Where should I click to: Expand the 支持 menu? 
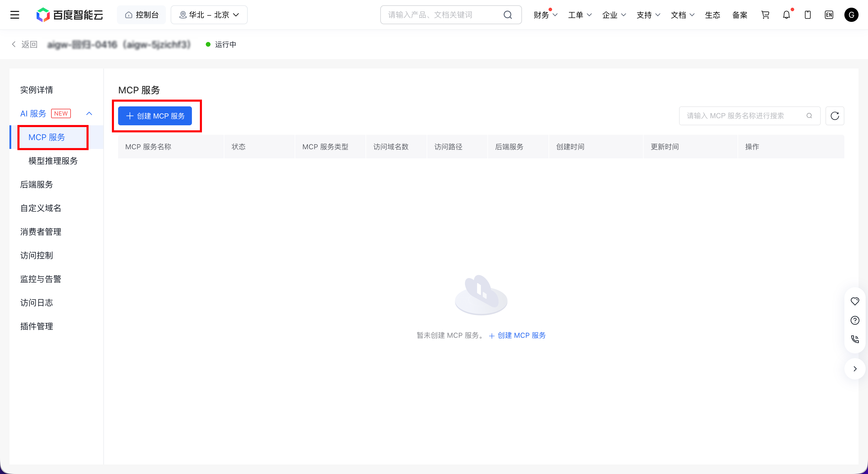(x=648, y=15)
